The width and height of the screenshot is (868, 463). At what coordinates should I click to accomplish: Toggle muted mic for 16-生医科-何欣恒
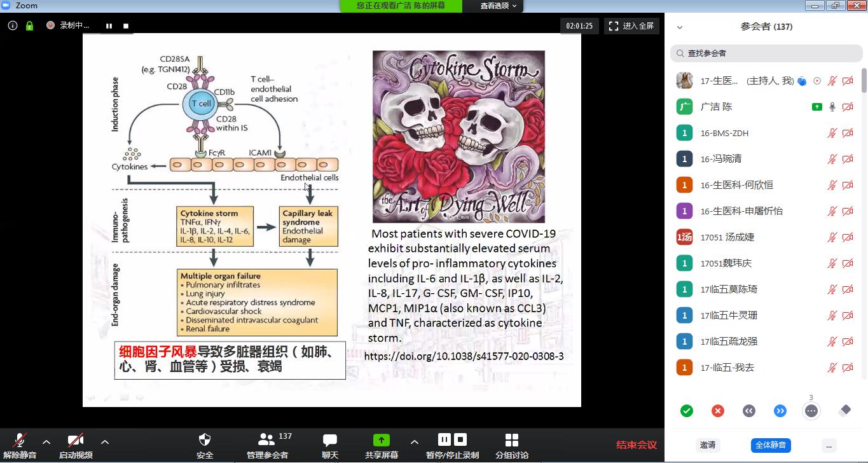click(x=832, y=185)
